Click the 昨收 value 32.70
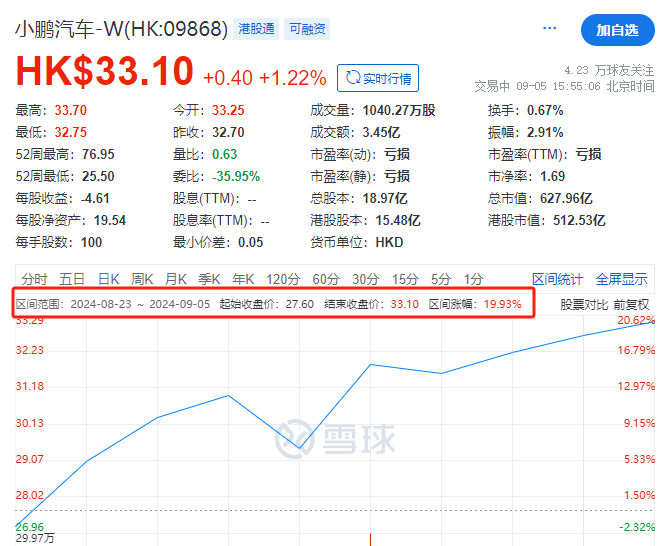This screenshot has width=664, height=546. click(228, 133)
